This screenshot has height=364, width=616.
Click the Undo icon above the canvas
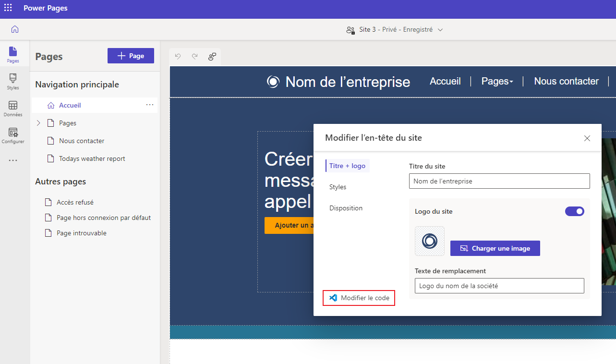(178, 56)
